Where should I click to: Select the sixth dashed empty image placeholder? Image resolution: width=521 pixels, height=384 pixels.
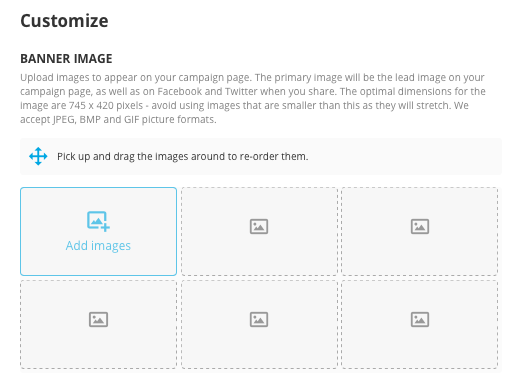[420, 324]
